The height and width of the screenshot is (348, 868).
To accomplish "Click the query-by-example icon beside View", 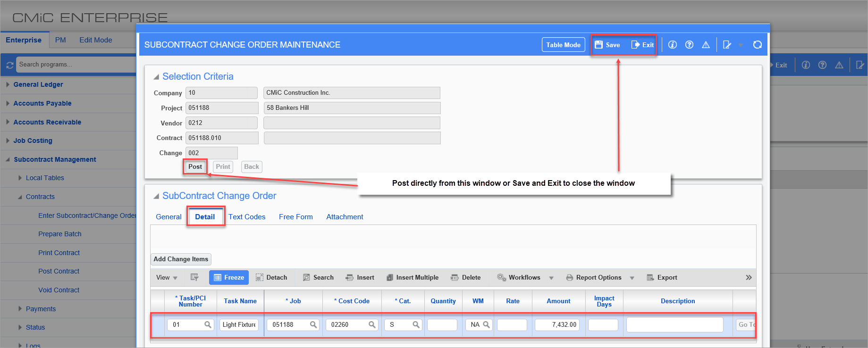I will pos(194,277).
